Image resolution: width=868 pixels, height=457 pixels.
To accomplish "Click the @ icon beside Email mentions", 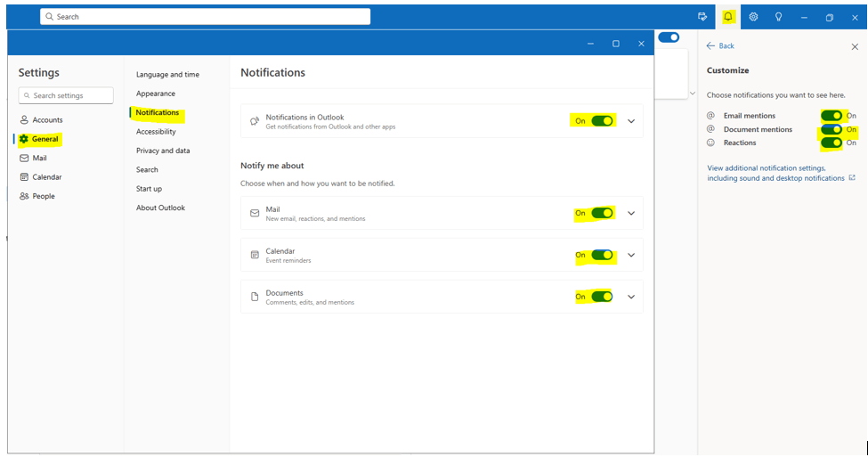I will pos(710,116).
